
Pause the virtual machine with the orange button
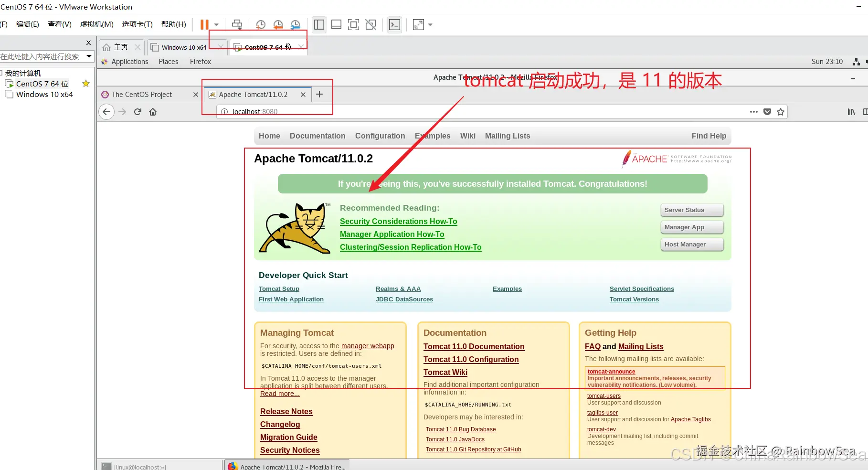(x=204, y=25)
